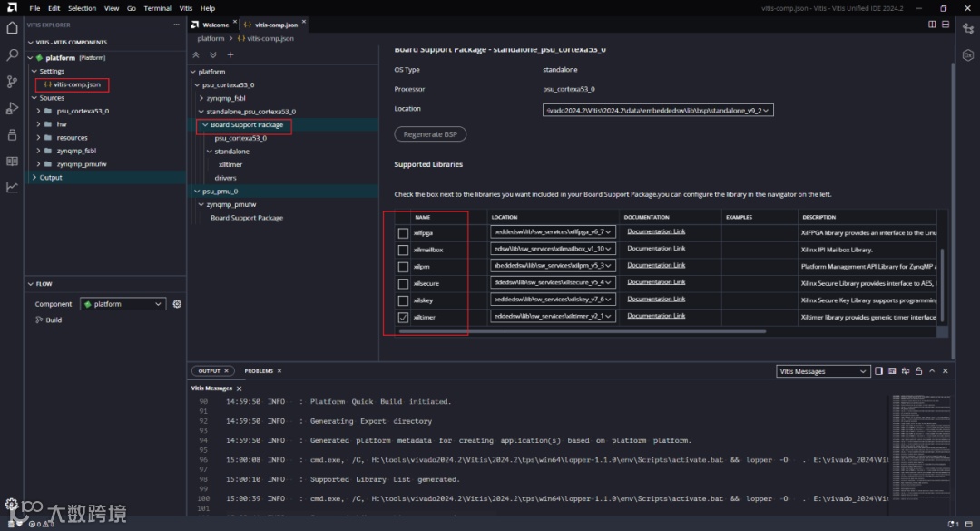Screen dimensions: 980x531
Task: Click the Build hammer icon in Flow
Action: coord(39,320)
